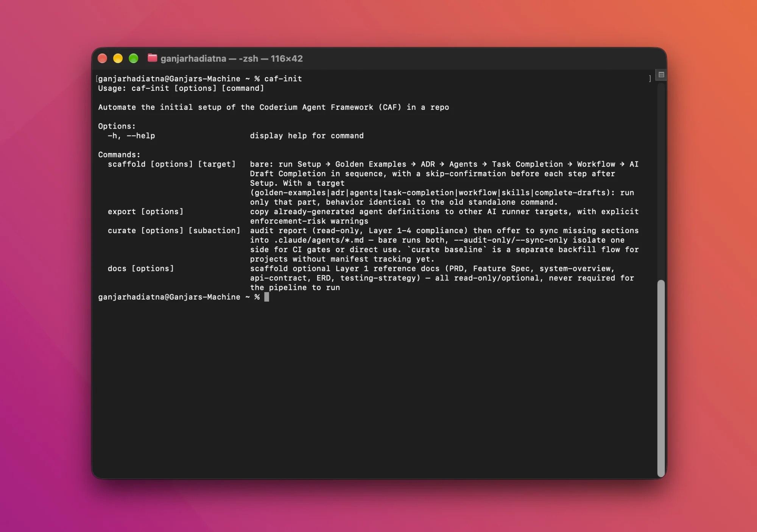
Task: Click 'scaffold optional Layer 1 reference docs' line
Action: (432, 268)
